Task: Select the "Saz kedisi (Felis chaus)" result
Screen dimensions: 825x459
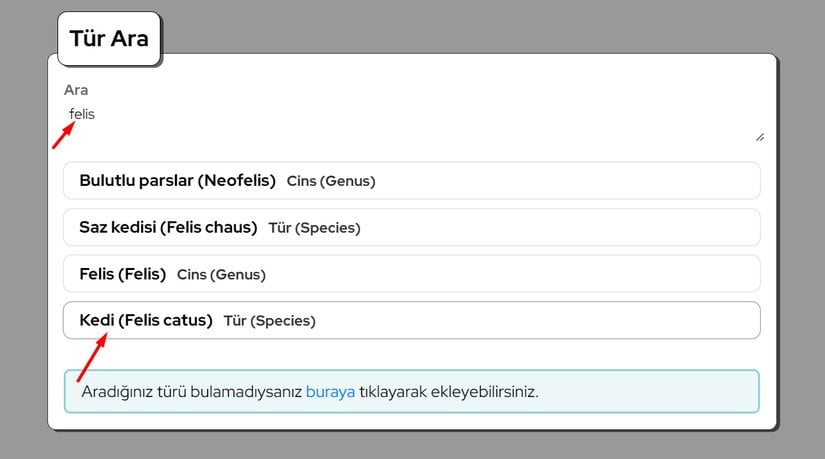Action: point(168,228)
